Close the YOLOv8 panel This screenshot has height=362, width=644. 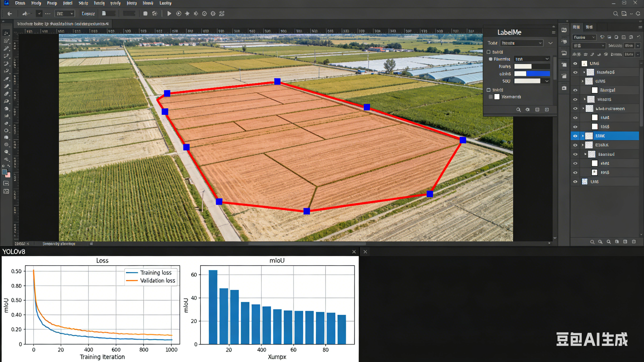click(x=354, y=252)
